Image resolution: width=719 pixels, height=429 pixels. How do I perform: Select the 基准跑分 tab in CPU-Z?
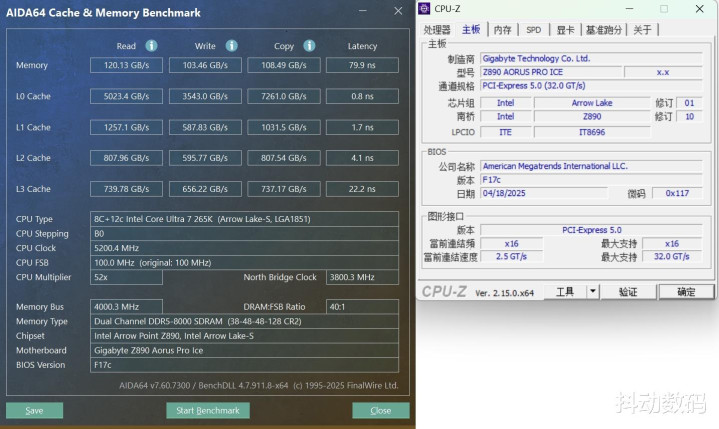point(603,30)
